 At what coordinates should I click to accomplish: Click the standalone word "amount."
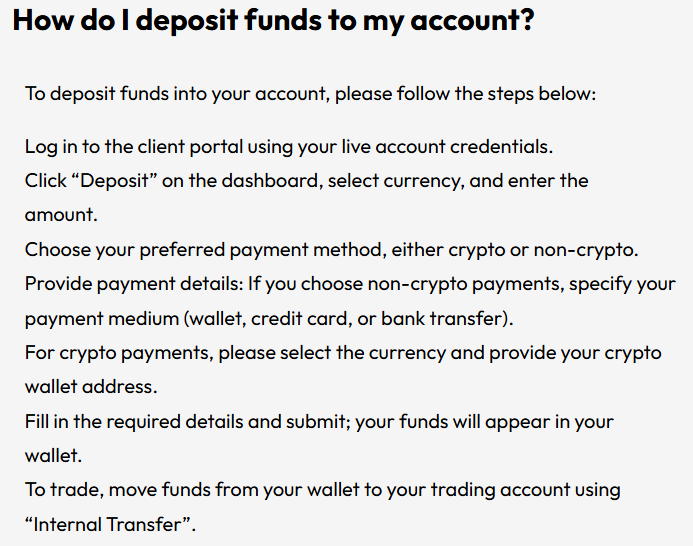click(60, 215)
